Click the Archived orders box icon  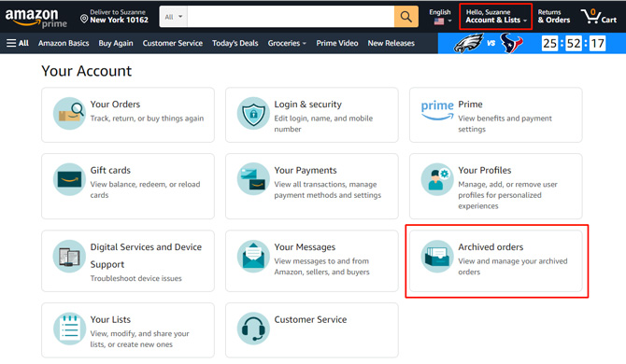(x=437, y=257)
